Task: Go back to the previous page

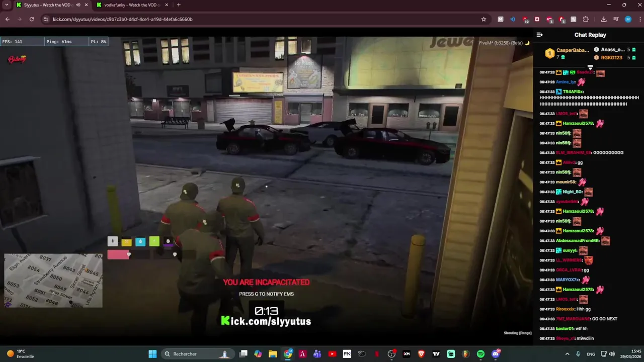Action: (x=7, y=19)
